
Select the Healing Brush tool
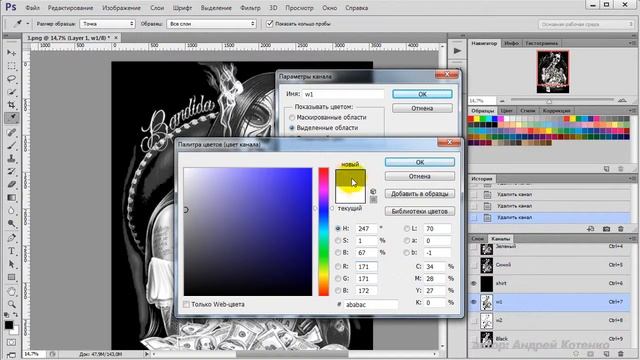click(x=11, y=132)
